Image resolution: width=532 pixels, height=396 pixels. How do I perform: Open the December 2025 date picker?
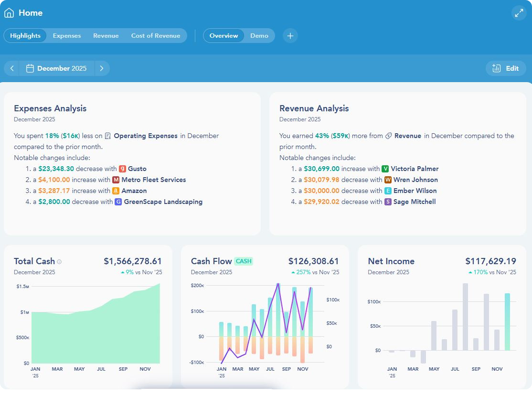57,68
